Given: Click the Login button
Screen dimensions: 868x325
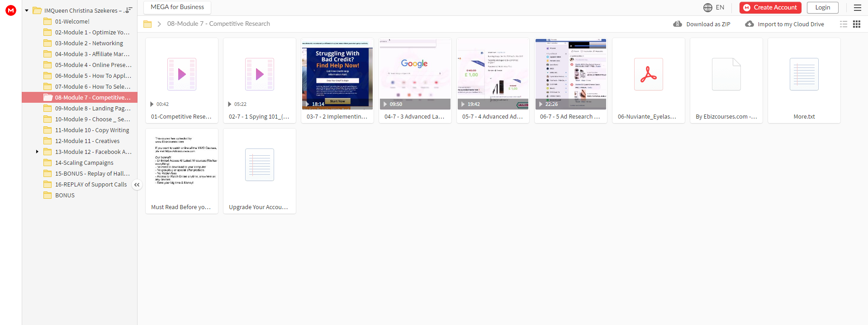Looking at the screenshot, I should (822, 7).
